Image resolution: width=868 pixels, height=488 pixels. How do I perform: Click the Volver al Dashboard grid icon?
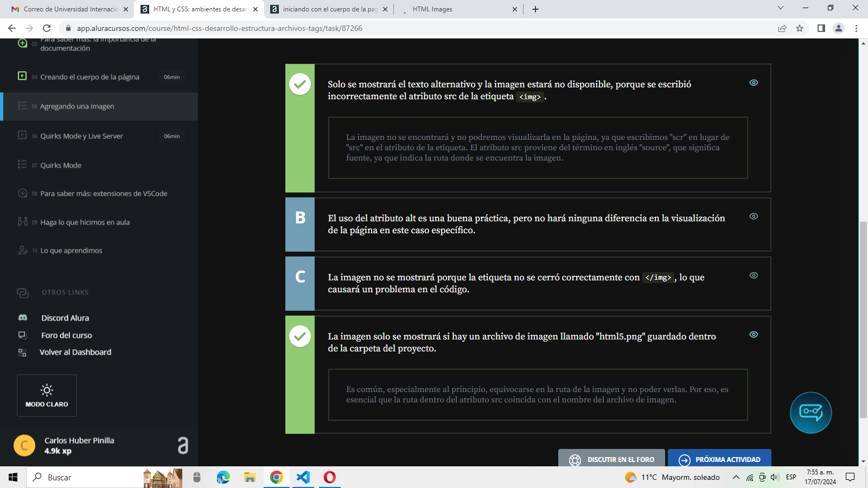pyautogui.click(x=22, y=352)
